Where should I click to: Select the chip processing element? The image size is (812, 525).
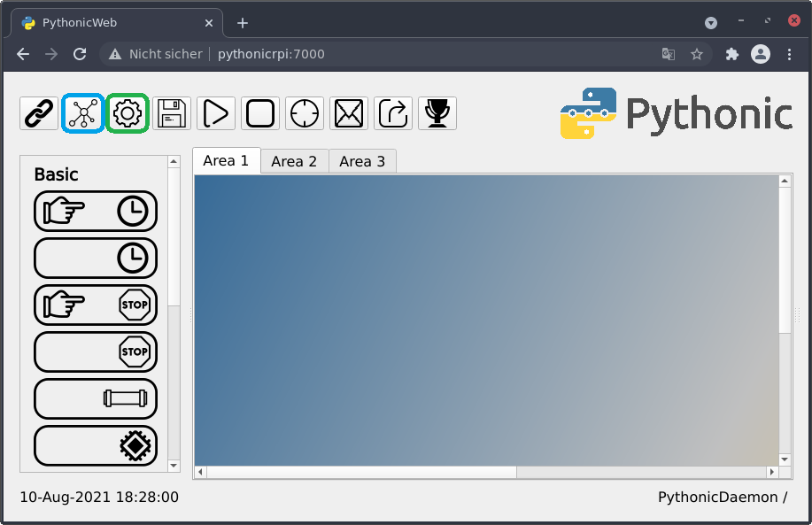pos(95,445)
